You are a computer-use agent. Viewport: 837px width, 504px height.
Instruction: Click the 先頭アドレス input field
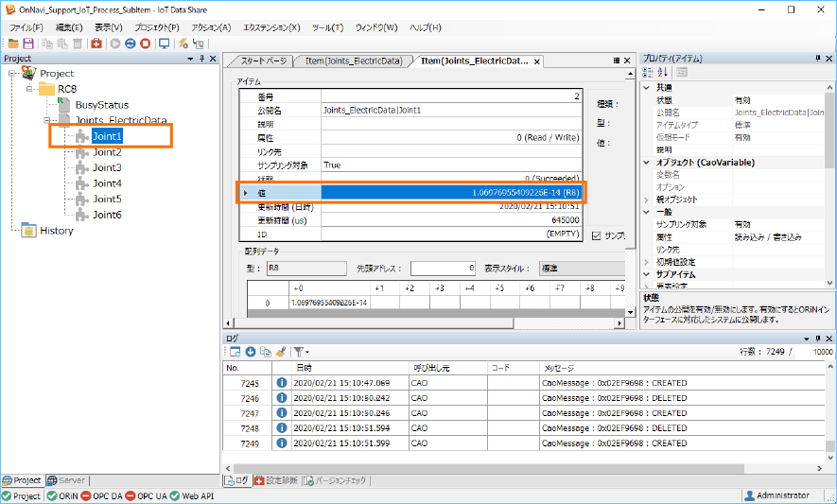coord(445,269)
